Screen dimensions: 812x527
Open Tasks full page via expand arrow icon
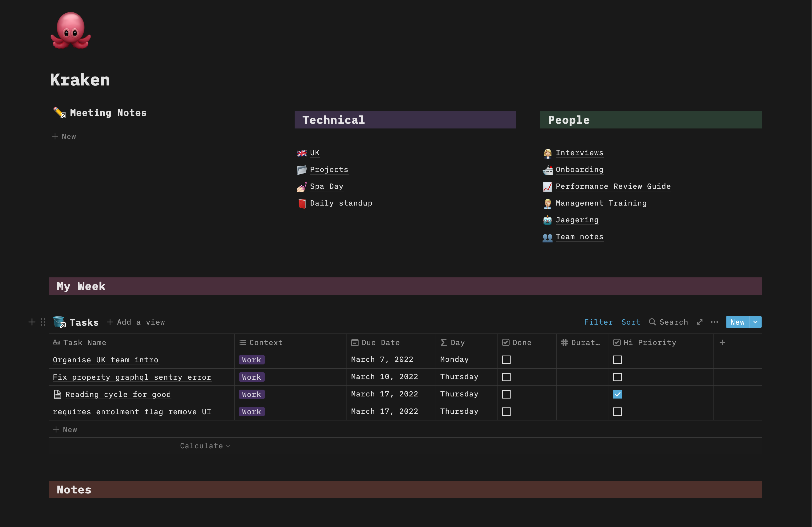point(700,322)
